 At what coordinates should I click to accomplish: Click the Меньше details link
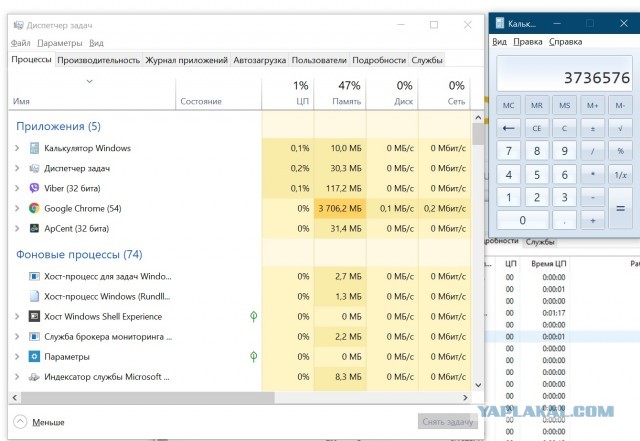pyautogui.click(x=48, y=422)
